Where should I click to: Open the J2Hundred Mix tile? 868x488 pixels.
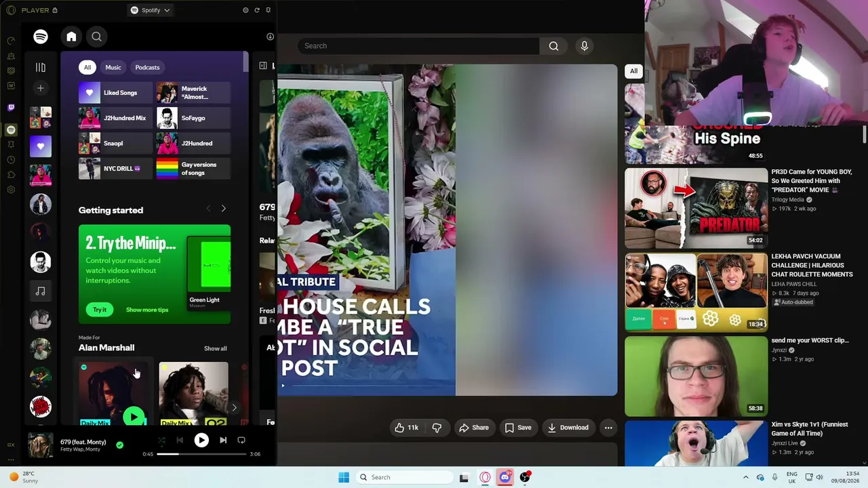click(x=116, y=118)
